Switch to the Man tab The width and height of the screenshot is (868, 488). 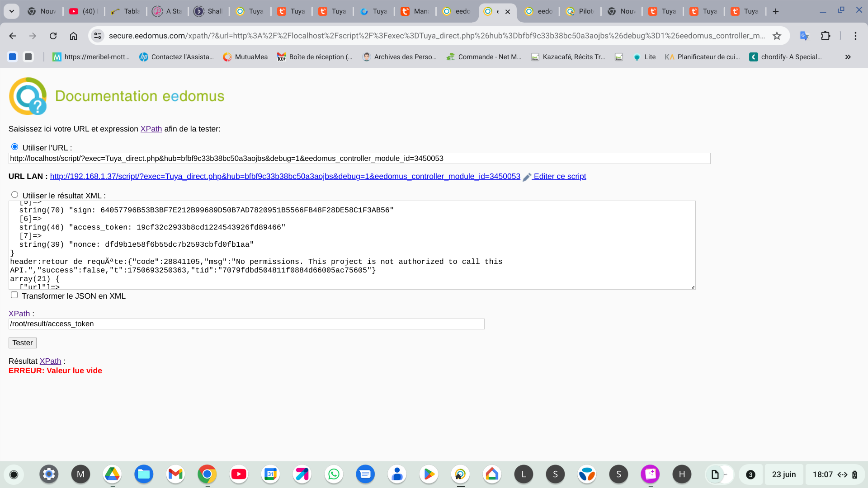coord(415,11)
